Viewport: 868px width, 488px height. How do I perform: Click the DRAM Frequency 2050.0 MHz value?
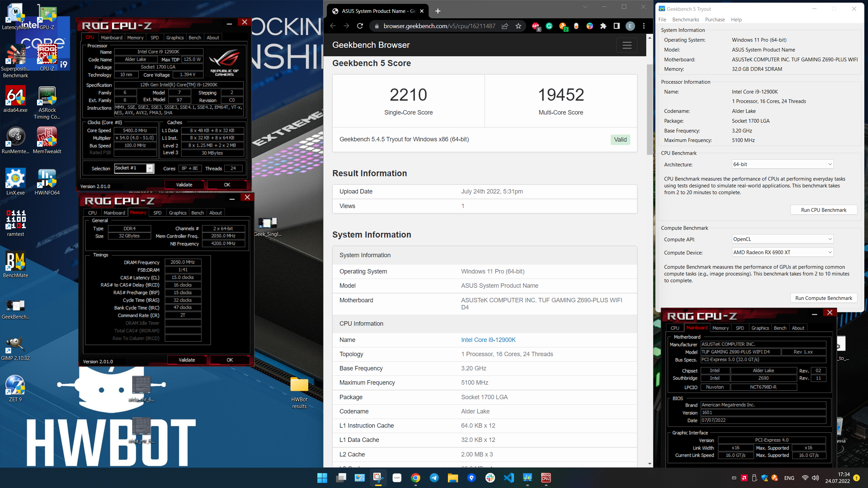183,262
